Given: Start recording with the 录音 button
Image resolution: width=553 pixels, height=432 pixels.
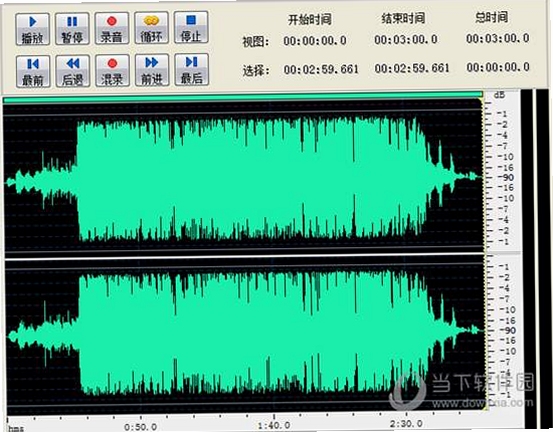Looking at the screenshot, I should click(x=111, y=28).
